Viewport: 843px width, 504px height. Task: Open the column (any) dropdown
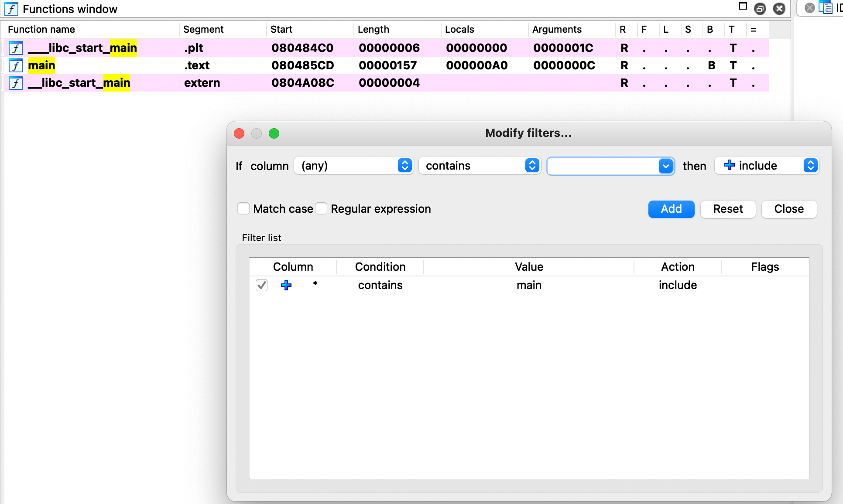pos(353,166)
